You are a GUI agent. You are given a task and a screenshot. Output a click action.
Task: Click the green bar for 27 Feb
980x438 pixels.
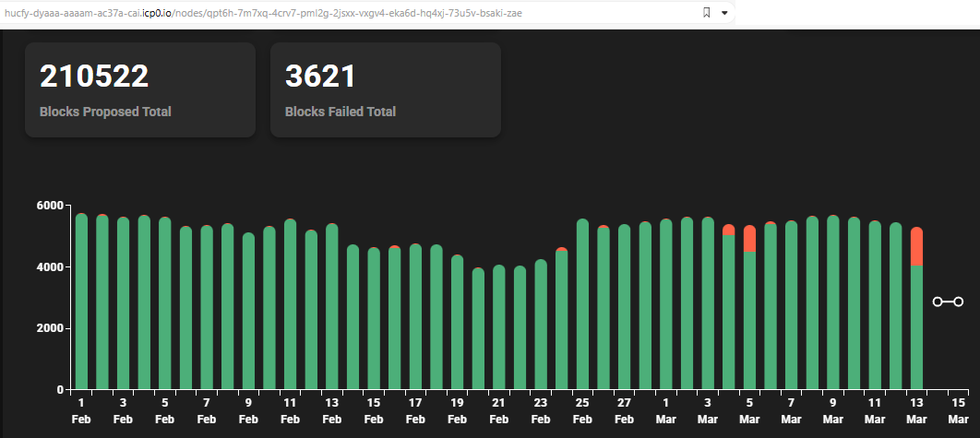tap(625, 307)
